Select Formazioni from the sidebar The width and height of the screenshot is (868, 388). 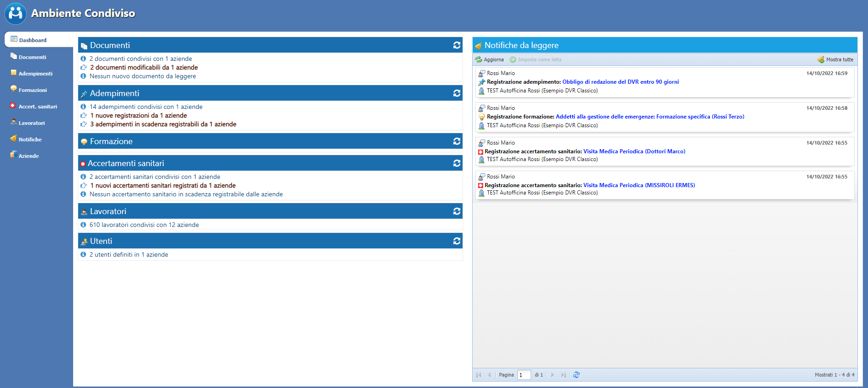[32, 90]
